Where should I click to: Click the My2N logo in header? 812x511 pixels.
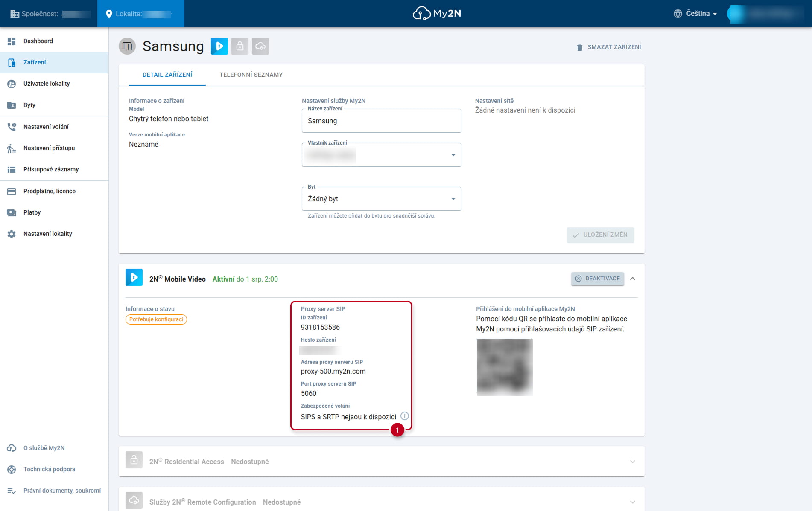437,13
